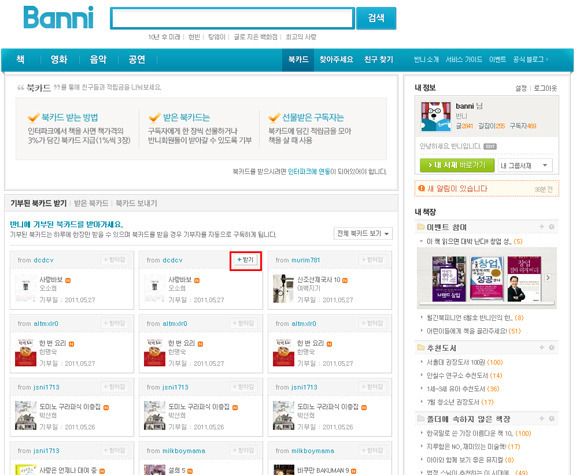Expand the 1세~3세 유아 추천도서 list
Image resolution: width=580 pixels, height=475 pixels.
pyautogui.click(x=421, y=389)
